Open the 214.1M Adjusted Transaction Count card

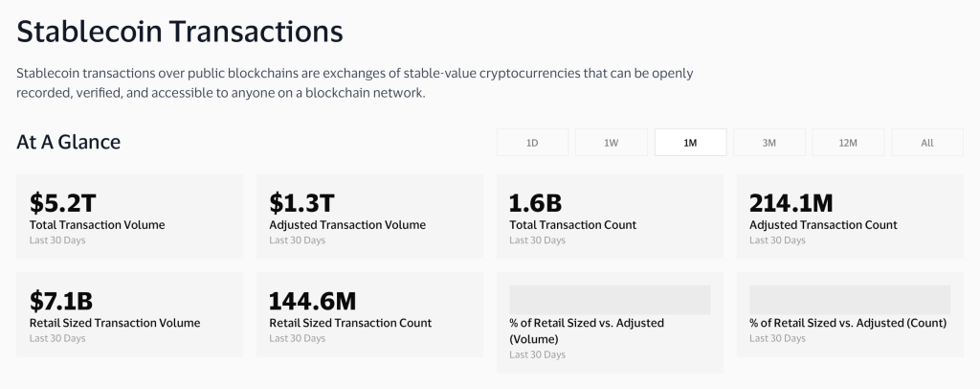(850, 217)
